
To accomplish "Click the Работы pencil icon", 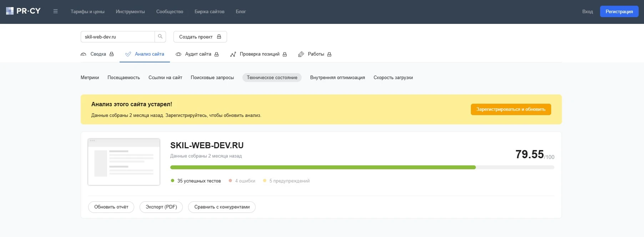I will [301, 54].
